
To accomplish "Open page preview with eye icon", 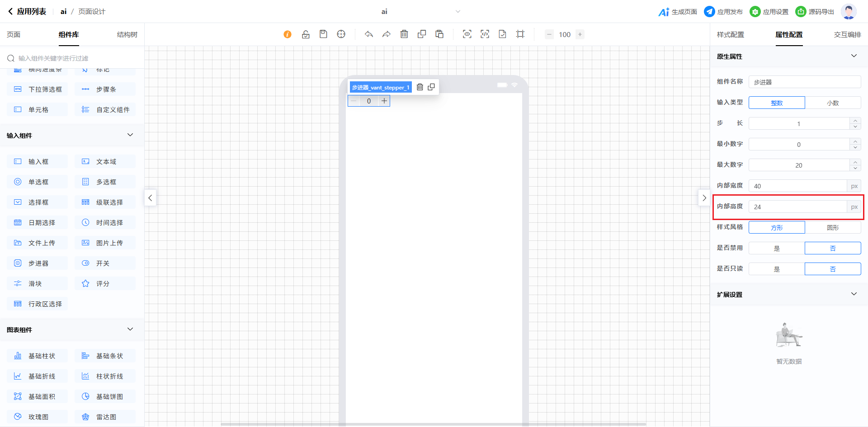I will [x=467, y=34].
